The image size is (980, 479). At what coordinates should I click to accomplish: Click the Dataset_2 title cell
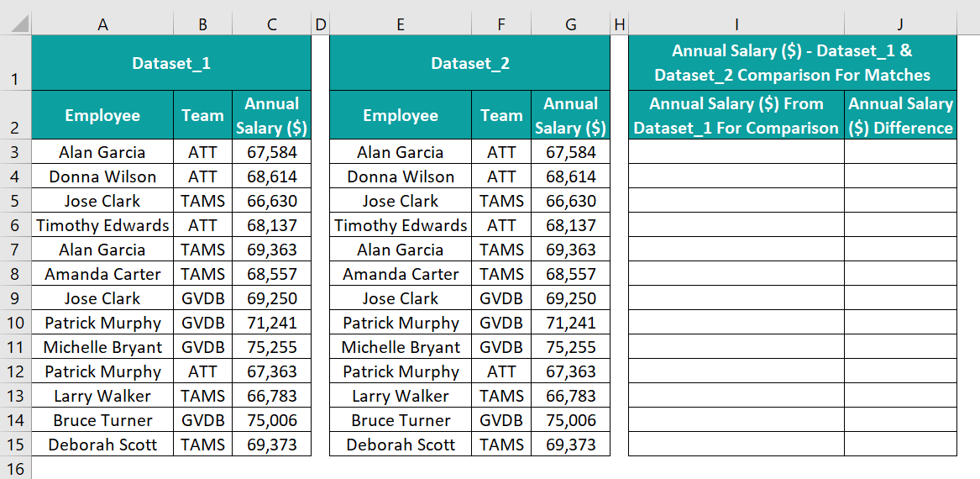pos(469,62)
